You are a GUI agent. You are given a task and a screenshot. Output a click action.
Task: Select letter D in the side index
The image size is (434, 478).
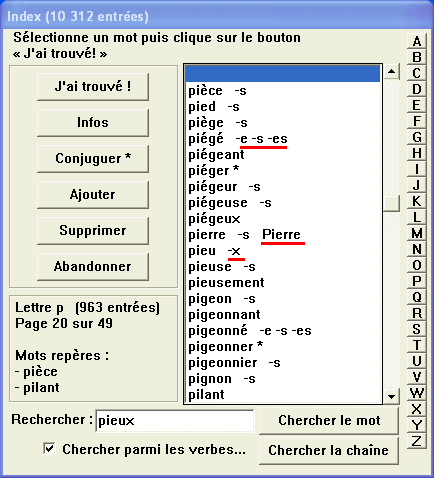point(416,89)
